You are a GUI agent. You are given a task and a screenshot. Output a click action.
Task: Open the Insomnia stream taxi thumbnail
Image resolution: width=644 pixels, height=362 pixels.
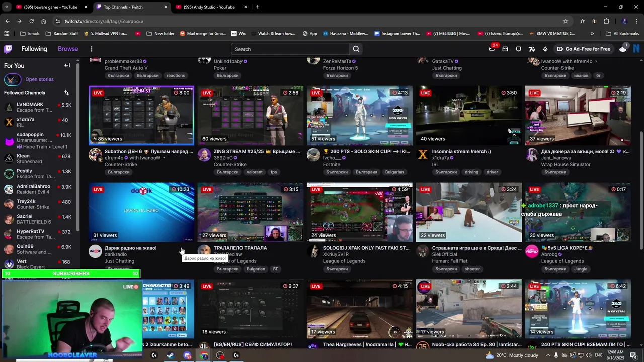tap(469, 116)
